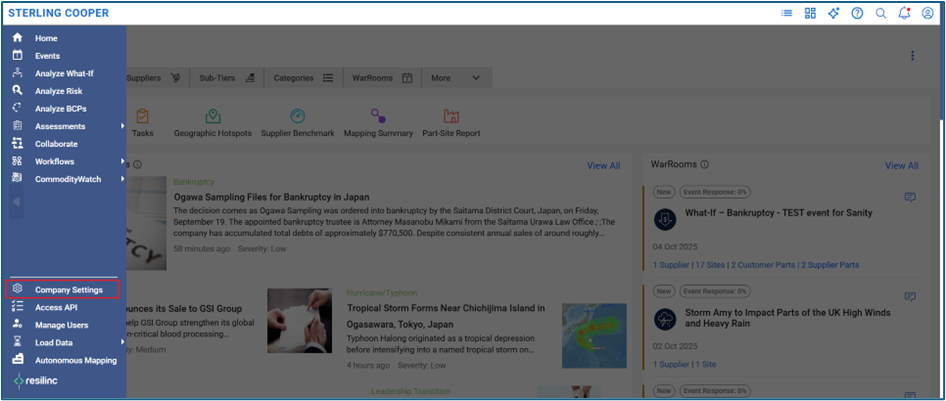Click View All for events
The width and height of the screenshot is (946, 401).
tap(603, 166)
